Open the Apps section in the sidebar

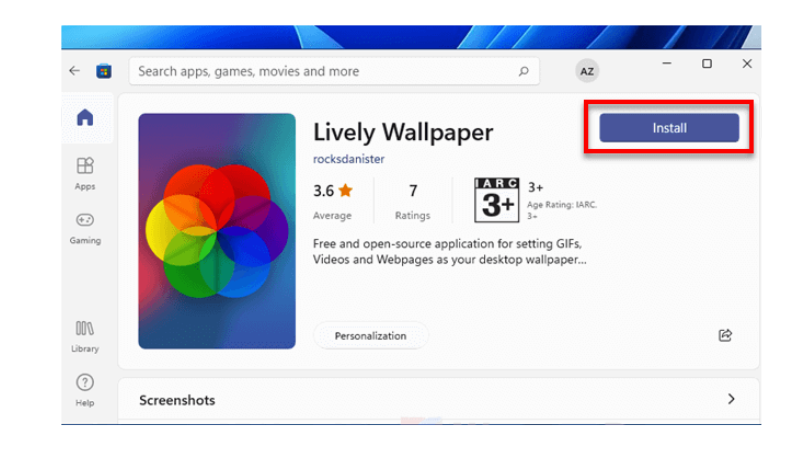(85, 171)
